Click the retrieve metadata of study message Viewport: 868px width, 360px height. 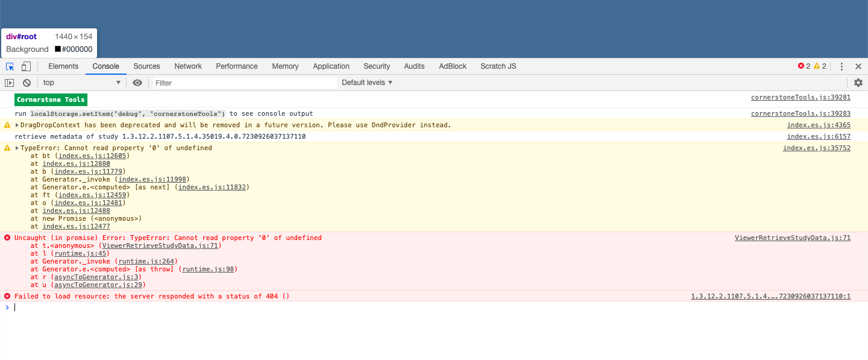[160, 137]
